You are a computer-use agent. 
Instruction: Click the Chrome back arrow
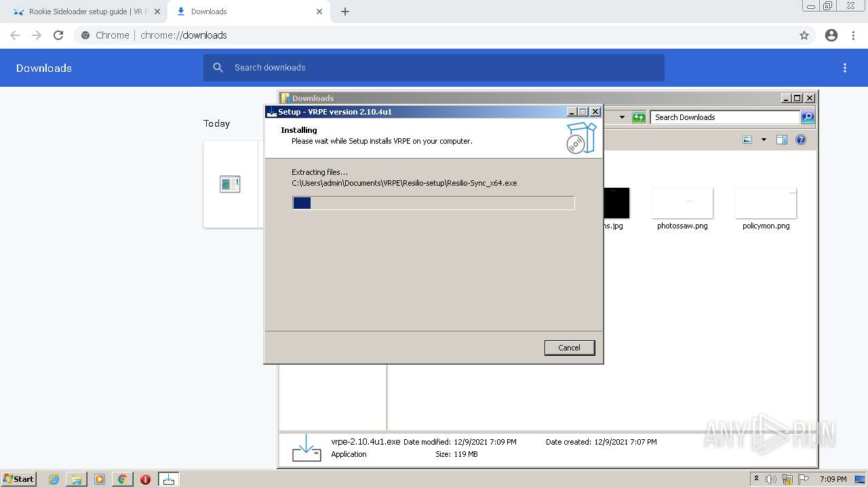(x=15, y=35)
